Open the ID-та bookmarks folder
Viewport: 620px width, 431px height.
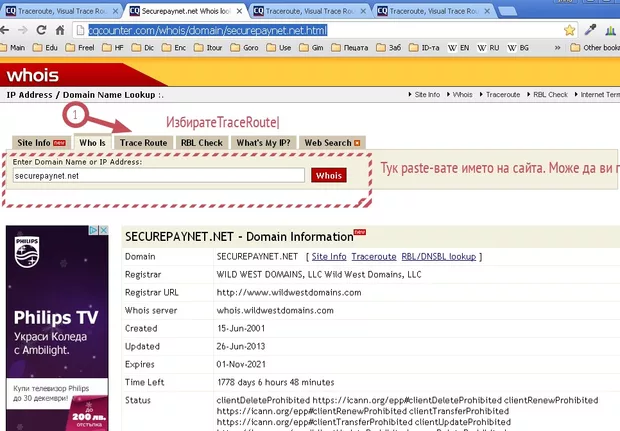click(424, 48)
